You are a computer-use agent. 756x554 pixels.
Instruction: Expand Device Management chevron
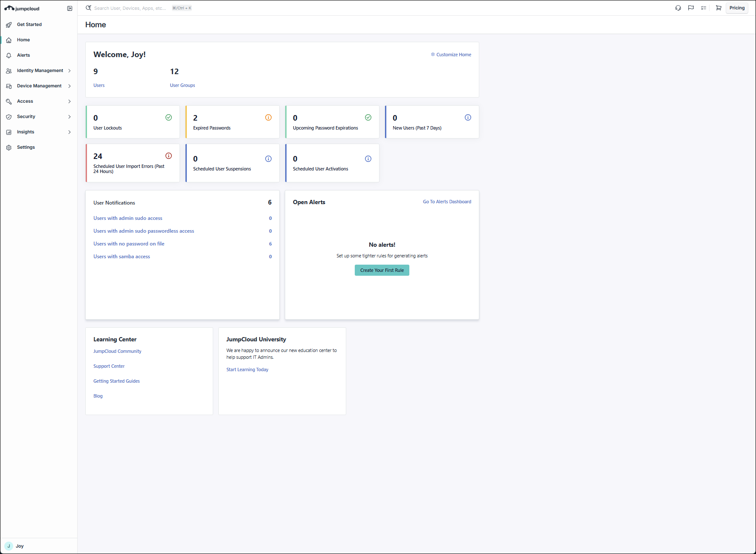coord(70,86)
